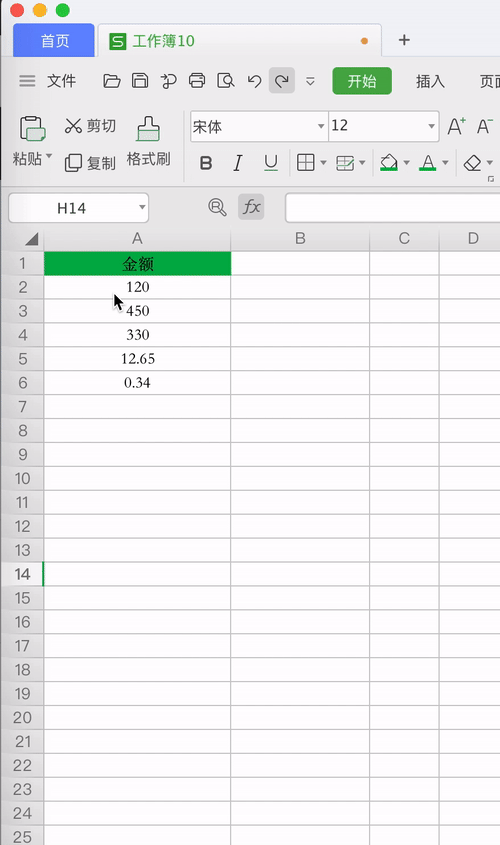
Task: Open the 首页 tab
Action: click(54, 40)
